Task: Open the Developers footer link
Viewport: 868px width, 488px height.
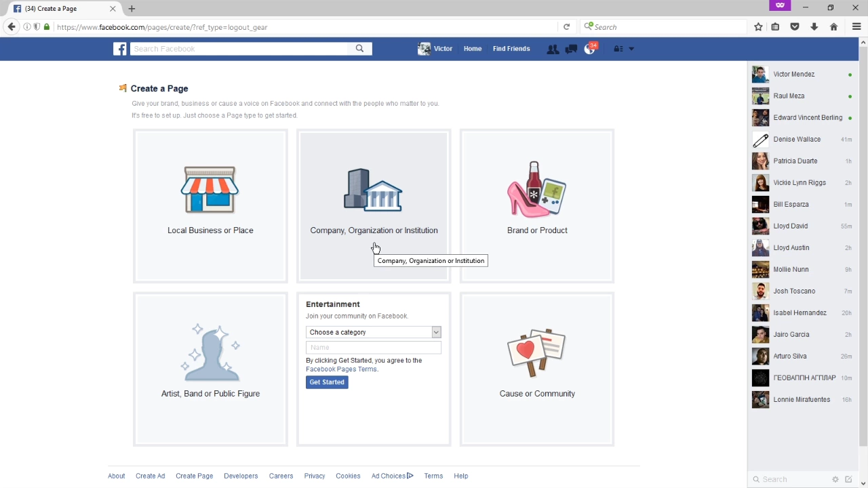Action: (x=241, y=476)
